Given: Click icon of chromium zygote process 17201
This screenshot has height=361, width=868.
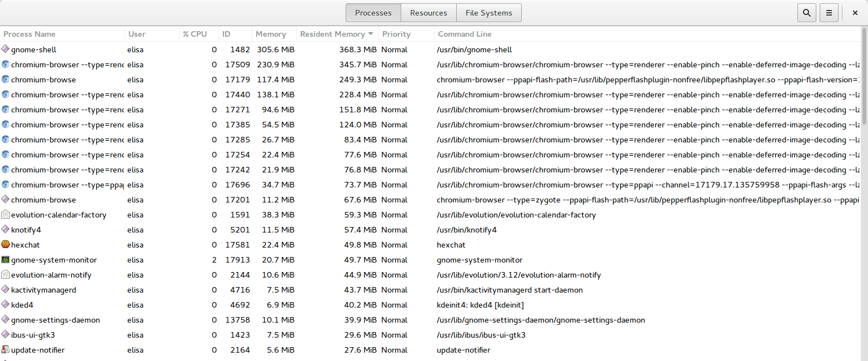Looking at the screenshot, I should click(x=6, y=200).
